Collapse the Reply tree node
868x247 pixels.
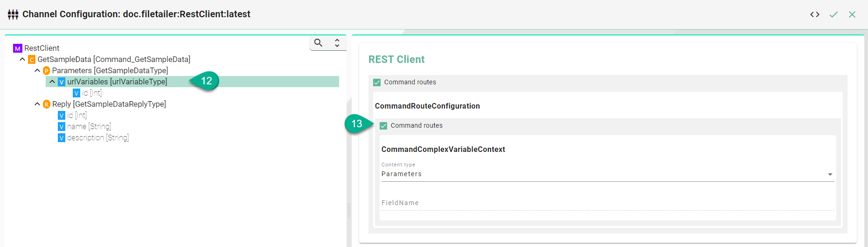(37, 104)
